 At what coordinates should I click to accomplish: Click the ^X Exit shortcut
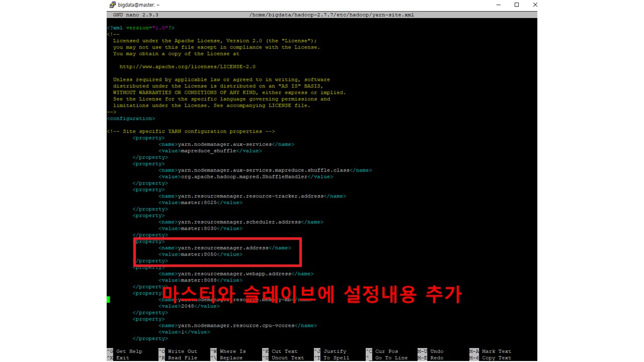click(118, 358)
